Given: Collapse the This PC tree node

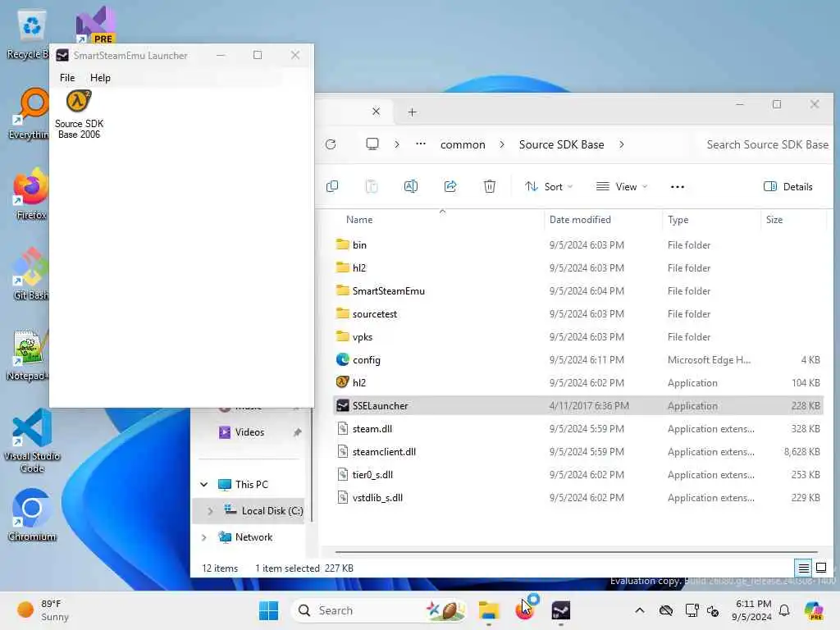Looking at the screenshot, I should (204, 484).
